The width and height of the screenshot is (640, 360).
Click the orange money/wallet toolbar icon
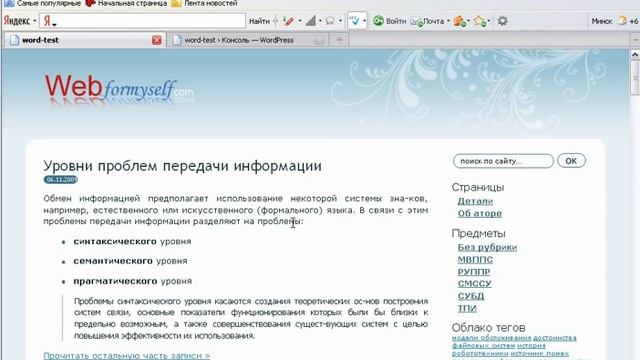tap(460, 21)
